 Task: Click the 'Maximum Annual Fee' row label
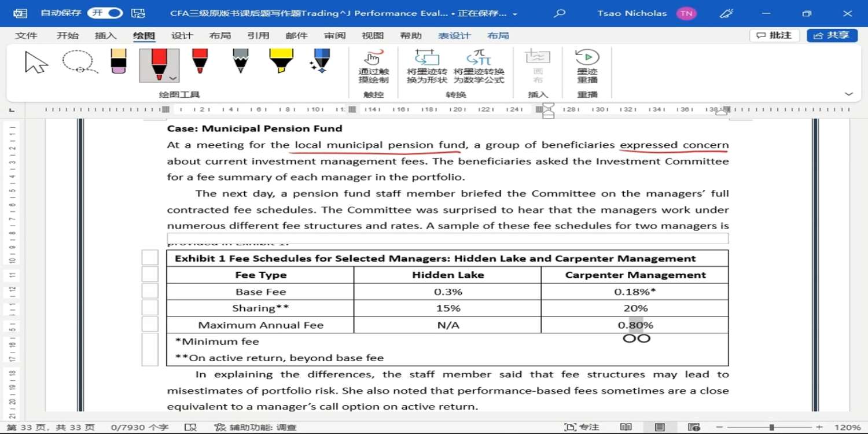(x=260, y=325)
